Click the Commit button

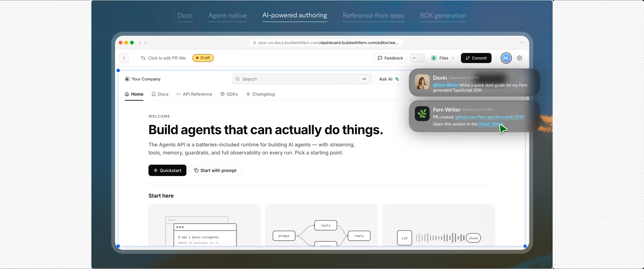[x=476, y=58]
